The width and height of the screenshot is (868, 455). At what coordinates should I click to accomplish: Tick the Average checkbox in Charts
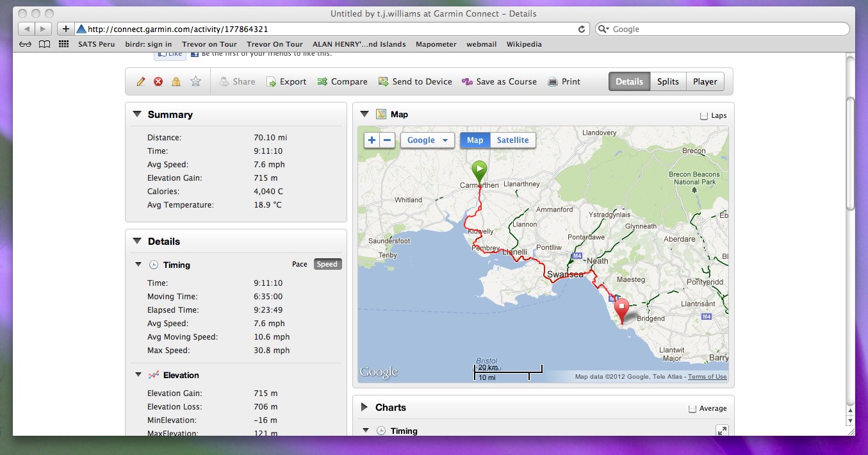[692, 409]
